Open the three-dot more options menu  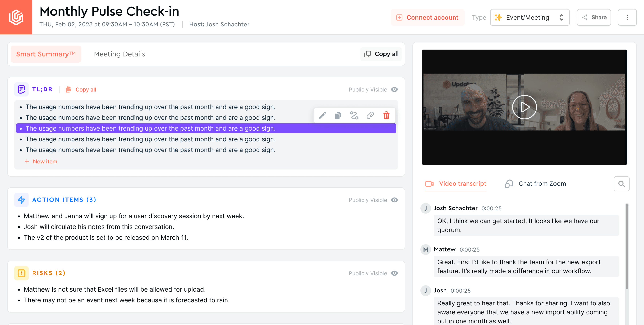click(x=627, y=18)
